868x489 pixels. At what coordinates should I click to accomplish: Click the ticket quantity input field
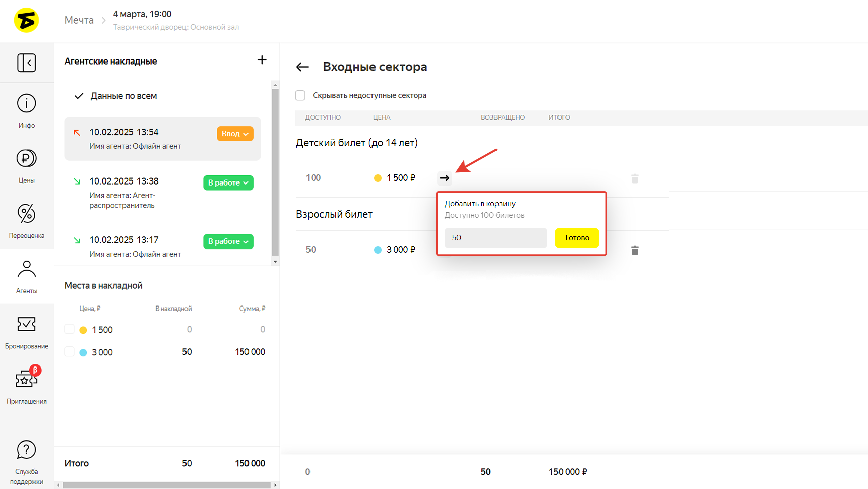tap(495, 238)
